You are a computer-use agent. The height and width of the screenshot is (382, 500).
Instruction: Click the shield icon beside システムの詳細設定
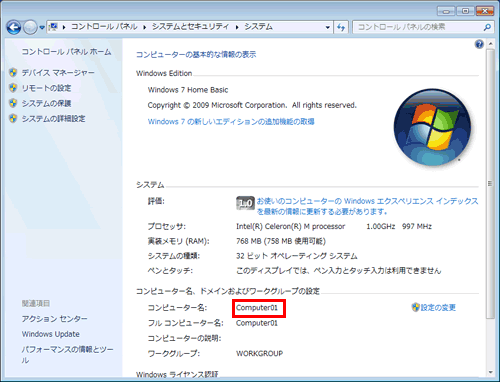pyautogui.click(x=13, y=118)
